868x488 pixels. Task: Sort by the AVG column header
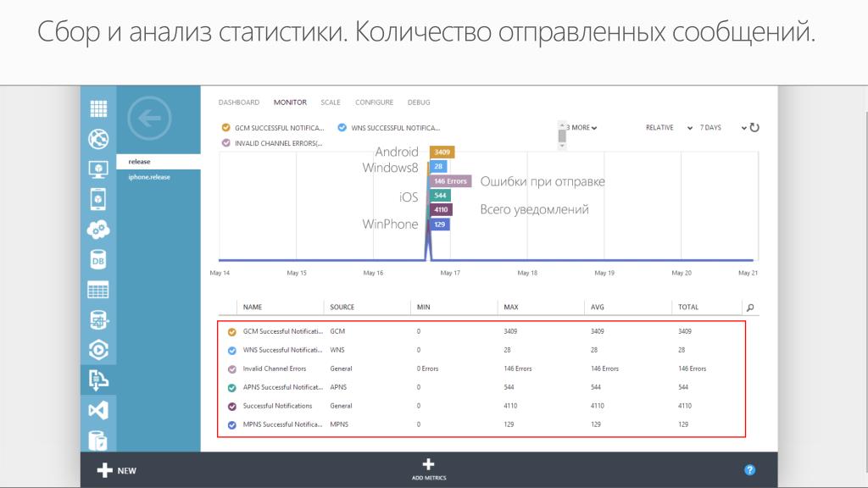click(x=598, y=307)
